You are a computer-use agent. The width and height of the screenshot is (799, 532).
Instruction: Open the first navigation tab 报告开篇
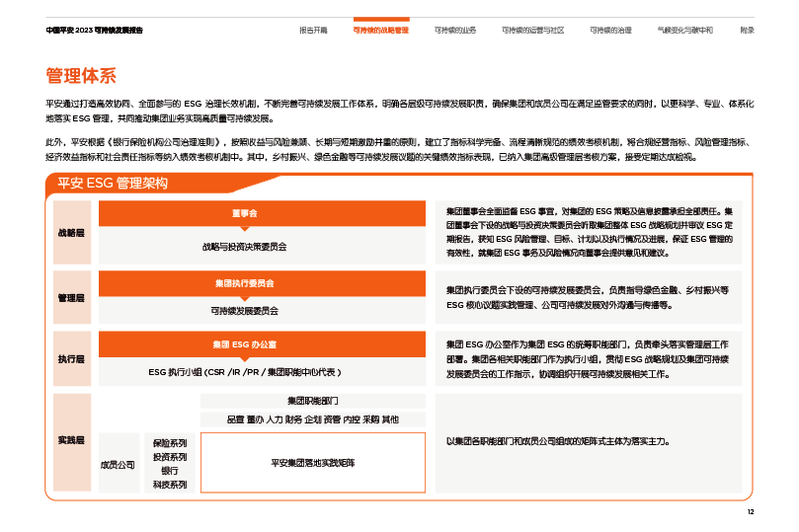[x=313, y=31]
